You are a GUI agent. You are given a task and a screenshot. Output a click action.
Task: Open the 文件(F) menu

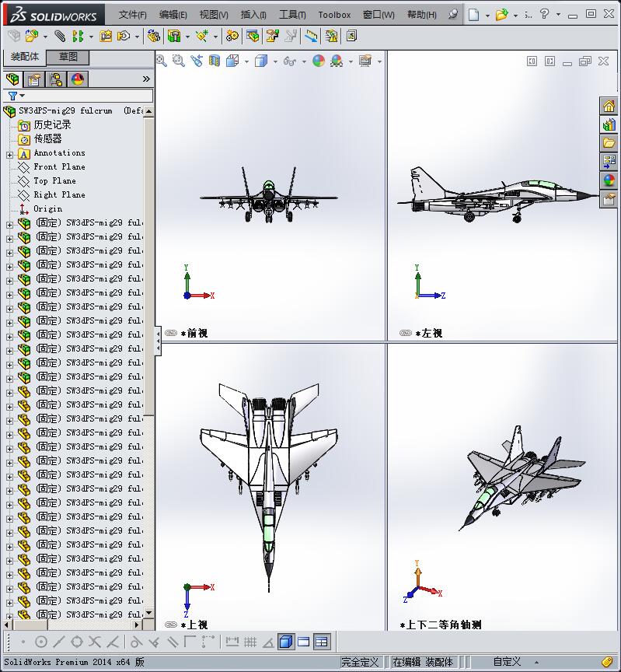(132, 15)
